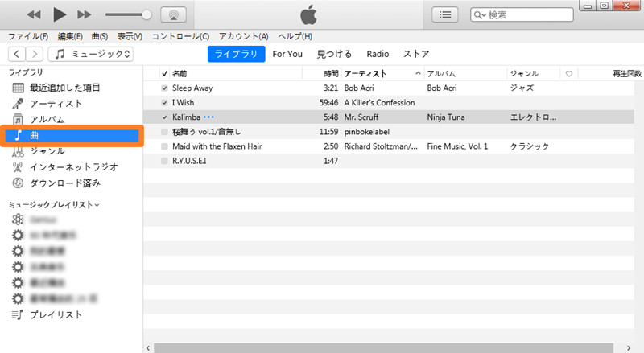Click the first gear smart playlist icon
Image resolution: width=644 pixels, height=353 pixels.
pyautogui.click(x=18, y=235)
